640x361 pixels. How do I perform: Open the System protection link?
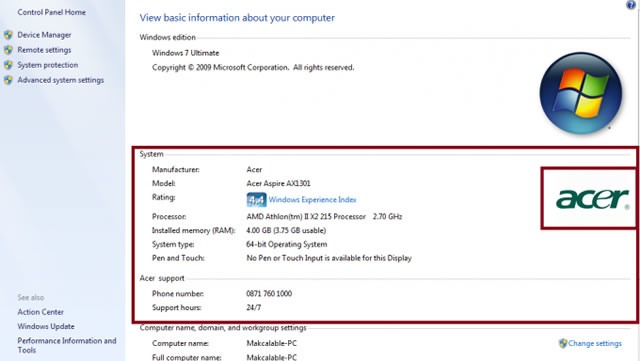click(x=47, y=65)
